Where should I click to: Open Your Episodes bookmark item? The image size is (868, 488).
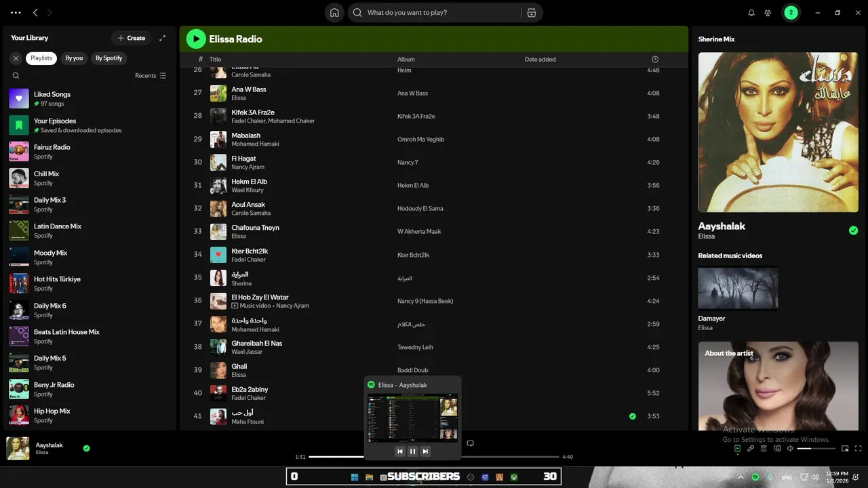88,125
